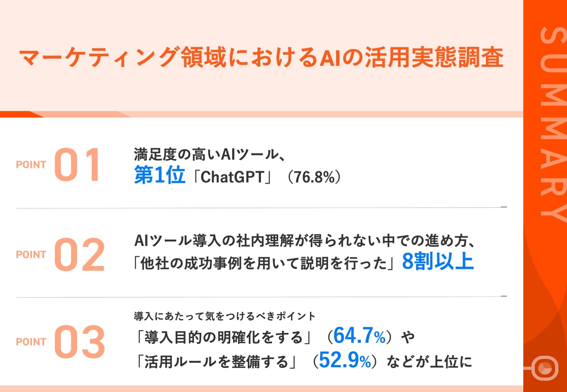Click the blue 8割以上 text
This screenshot has height=392, width=567.
[438, 261]
